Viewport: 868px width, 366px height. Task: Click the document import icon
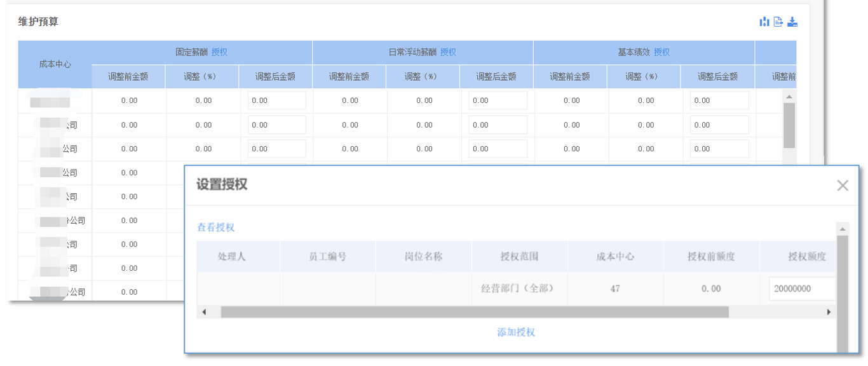(x=778, y=22)
